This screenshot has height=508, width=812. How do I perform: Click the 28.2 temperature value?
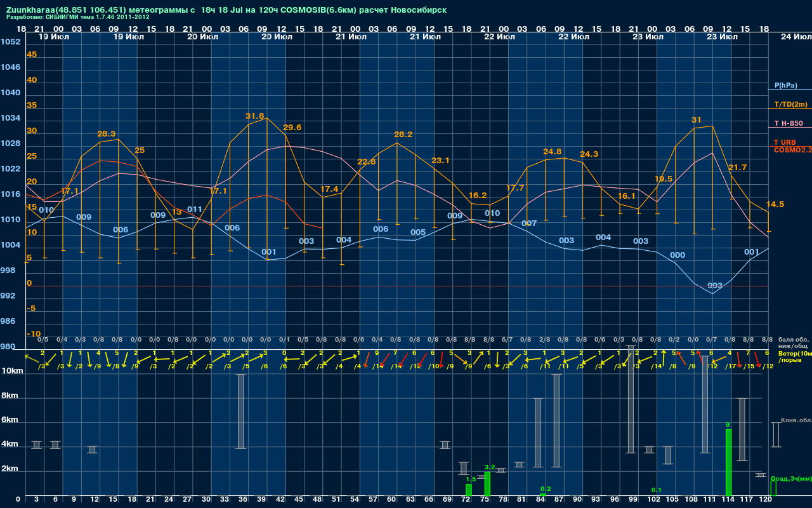tap(403, 135)
